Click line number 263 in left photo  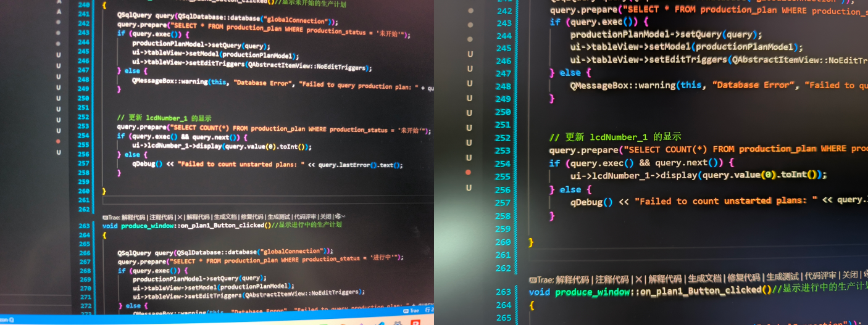click(84, 226)
